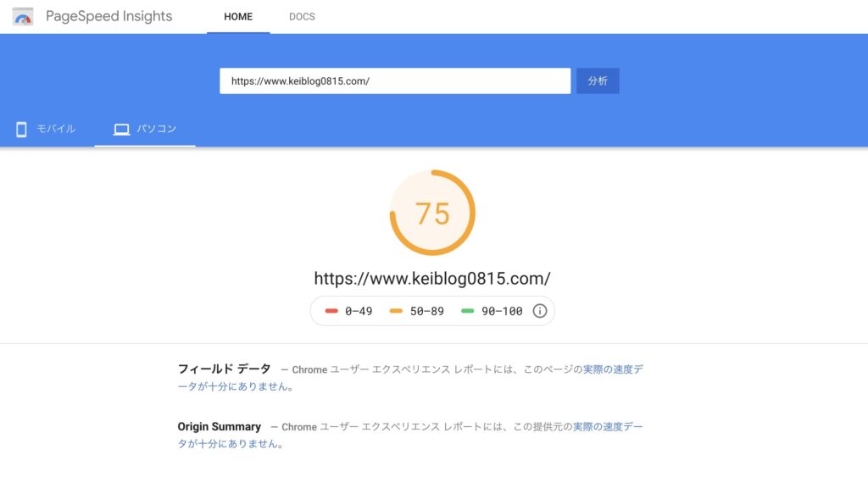The width and height of the screenshot is (868, 477).
Task: Select the laptop computer icon
Action: [121, 130]
